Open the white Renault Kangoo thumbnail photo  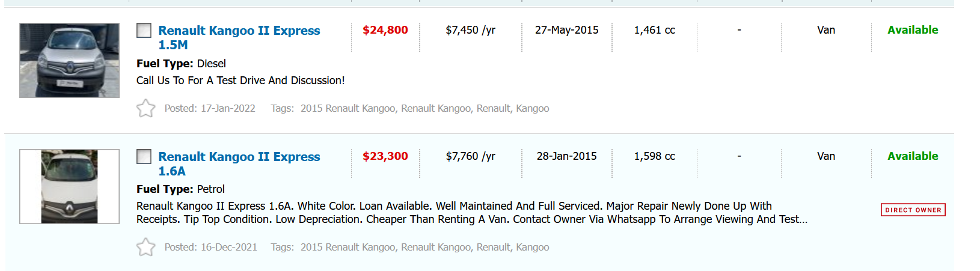point(69,187)
